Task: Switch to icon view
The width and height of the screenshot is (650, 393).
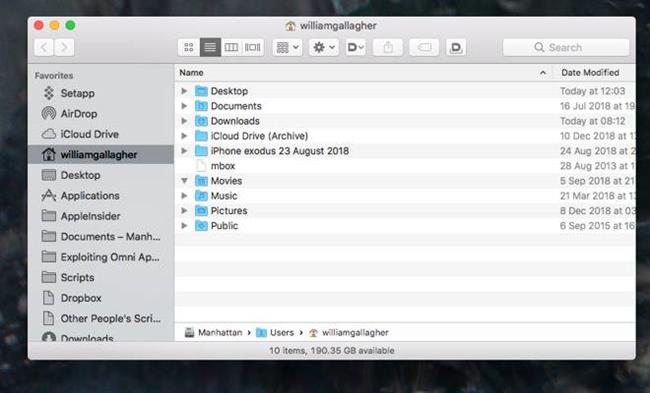Action: [x=189, y=47]
